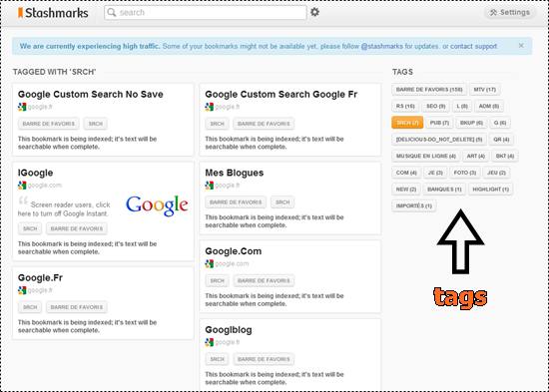Open the IGoogle bookmark title
The image size is (549, 392).
(35, 173)
